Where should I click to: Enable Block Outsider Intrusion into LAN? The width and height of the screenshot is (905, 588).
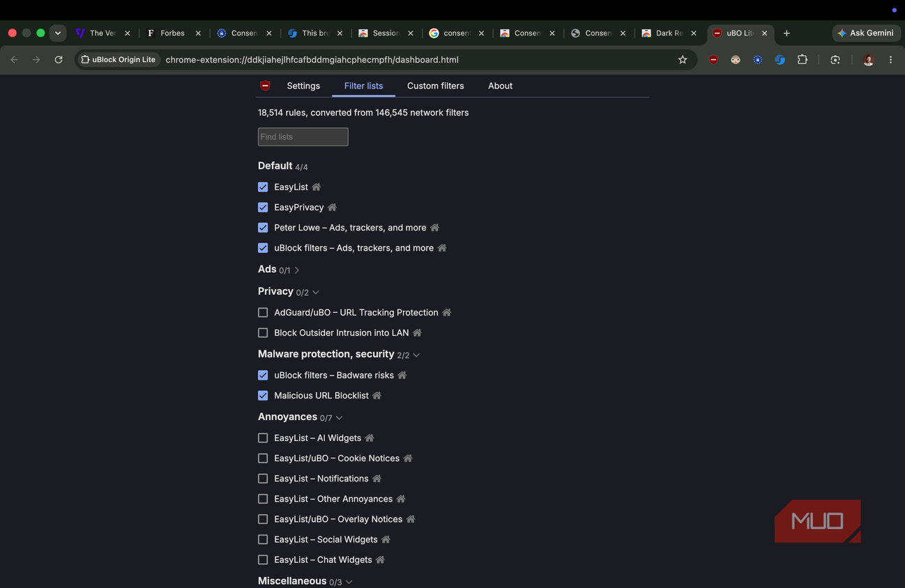263,332
